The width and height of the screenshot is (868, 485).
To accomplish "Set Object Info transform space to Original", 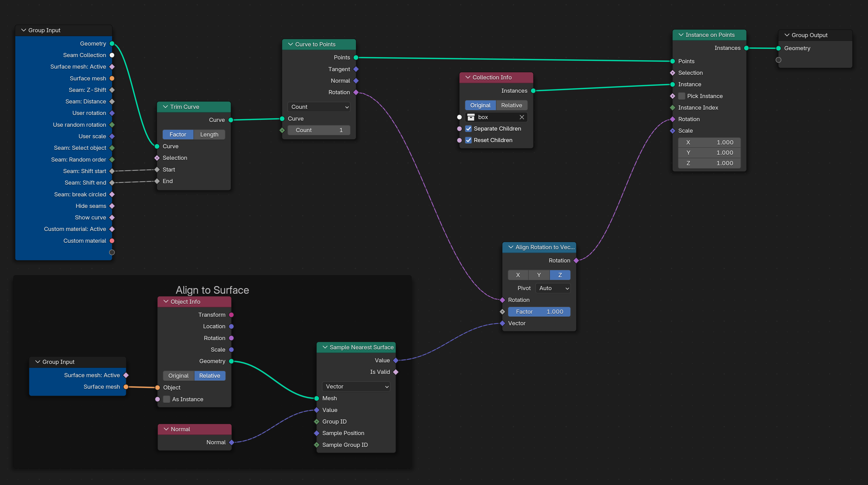I will [179, 376].
